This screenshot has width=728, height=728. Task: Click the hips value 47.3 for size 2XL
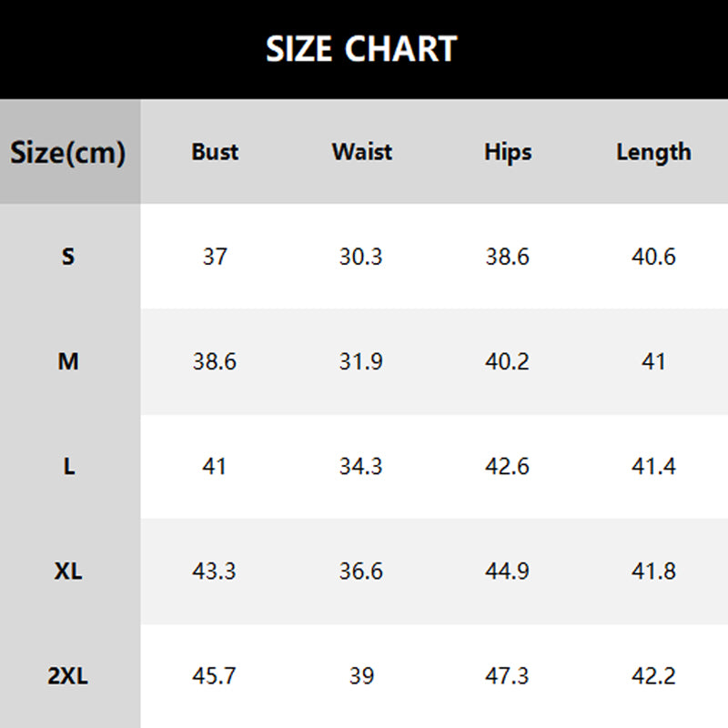pos(508,676)
